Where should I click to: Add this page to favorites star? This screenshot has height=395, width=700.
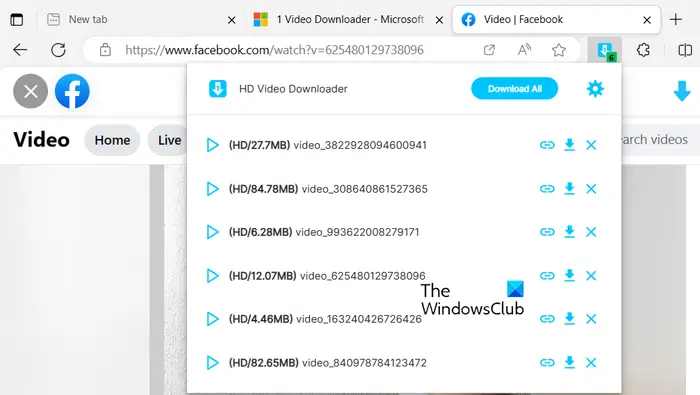click(x=558, y=50)
